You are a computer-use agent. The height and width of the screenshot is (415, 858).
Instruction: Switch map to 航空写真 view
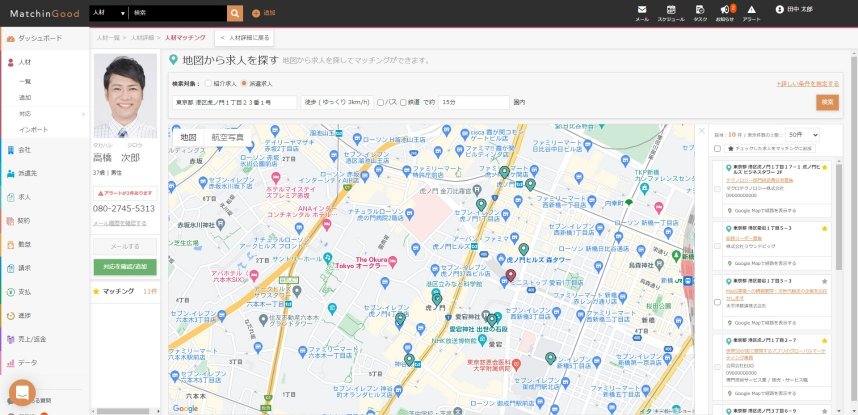tap(229, 136)
